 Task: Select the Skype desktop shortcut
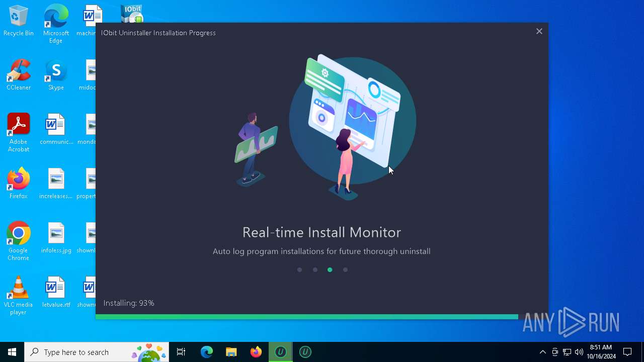point(56,75)
